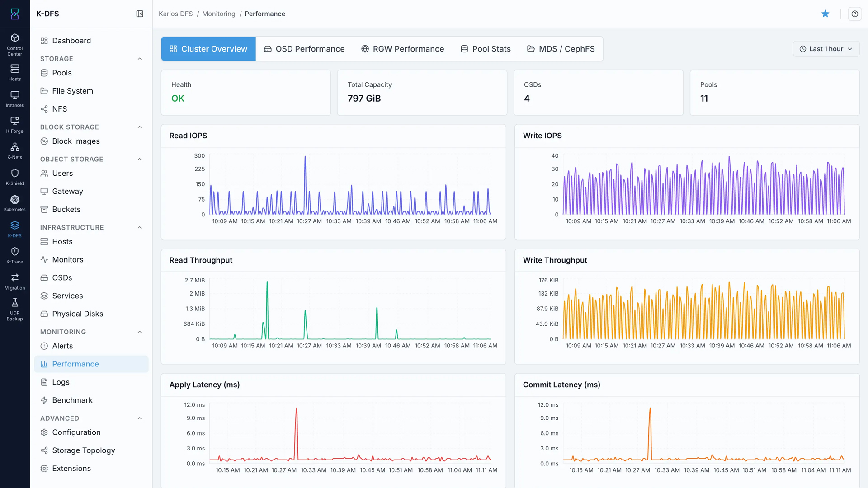Open Block Images page
This screenshot has height=488, width=868.
[x=91, y=141]
